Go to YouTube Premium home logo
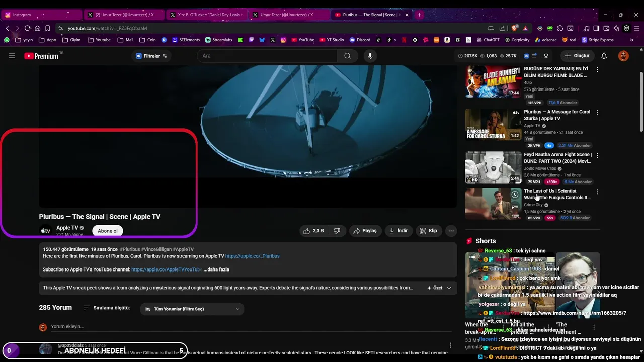 [41, 56]
